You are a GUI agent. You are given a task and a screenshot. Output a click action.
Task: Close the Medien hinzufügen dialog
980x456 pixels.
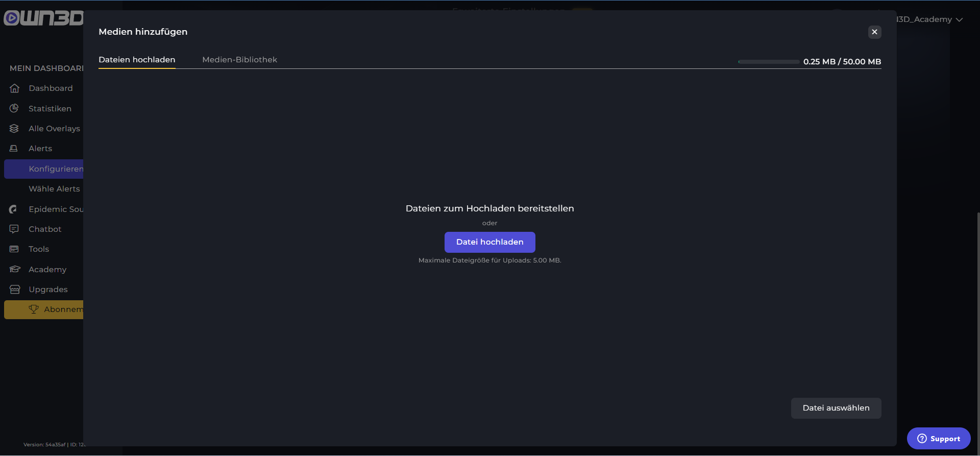[875, 32]
